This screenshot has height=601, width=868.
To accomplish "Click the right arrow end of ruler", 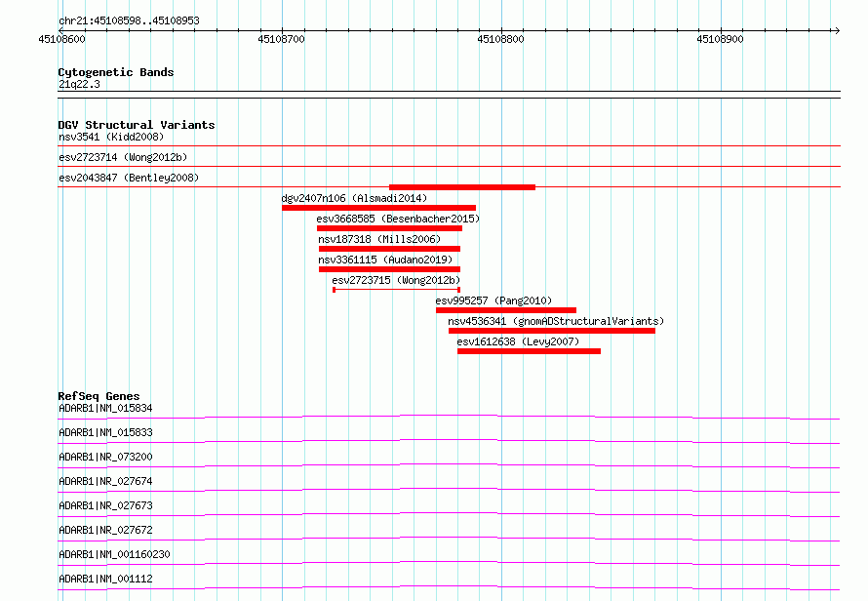I will pyautogui.click(x=837, y=30).
